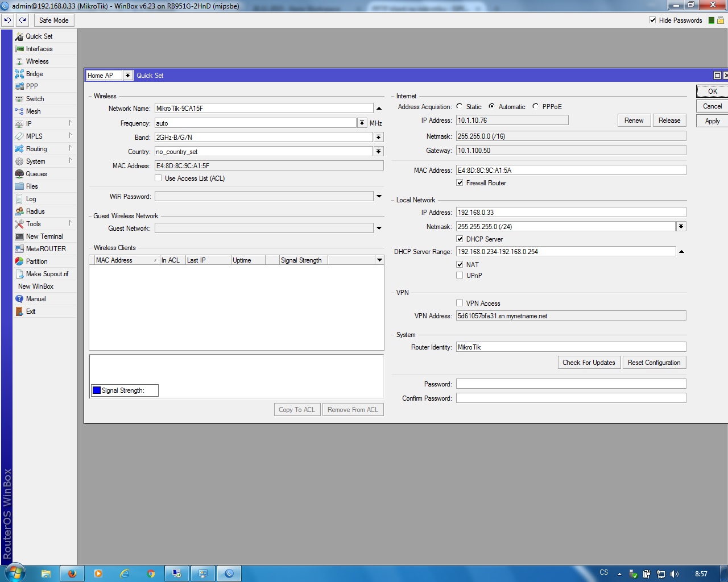The width and height of the screenshot is (728, 582).
Task: Collapse the Network Name field arrow
Action: pos(379,109)
